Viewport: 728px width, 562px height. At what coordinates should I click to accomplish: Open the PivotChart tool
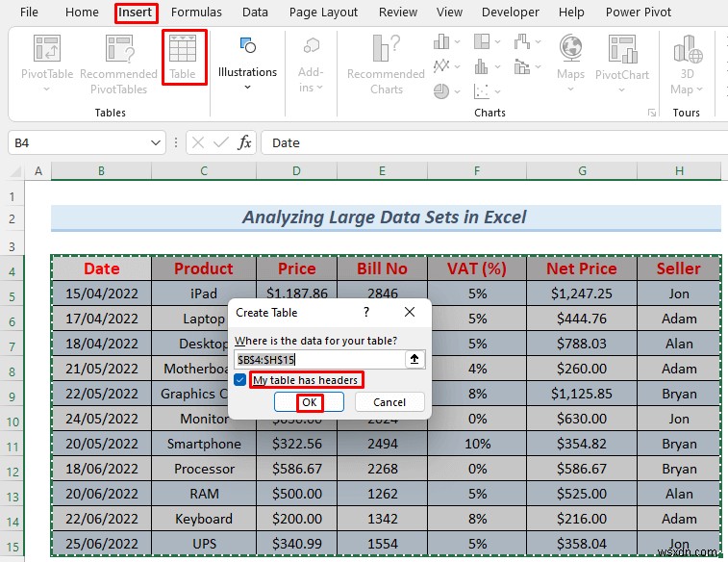pos(621,62)
